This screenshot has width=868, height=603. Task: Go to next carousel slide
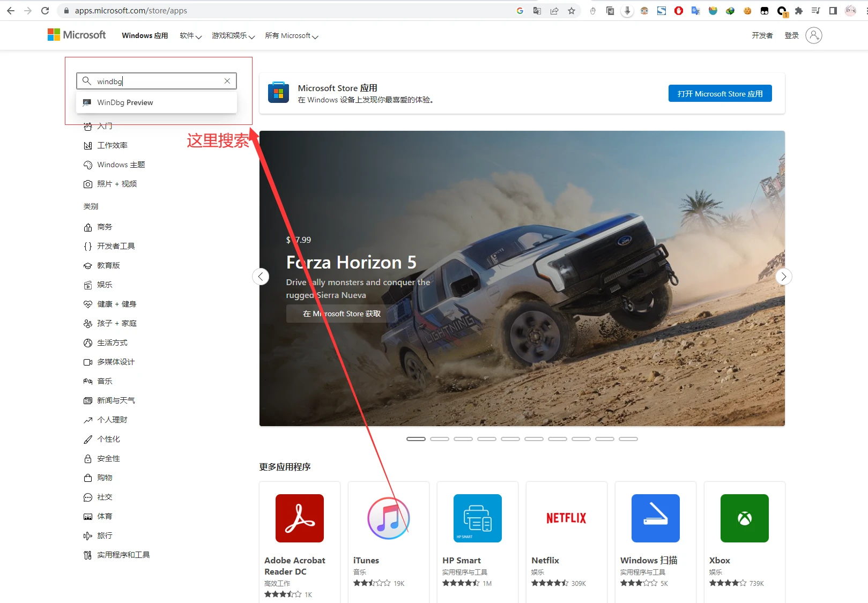(784, 277)
